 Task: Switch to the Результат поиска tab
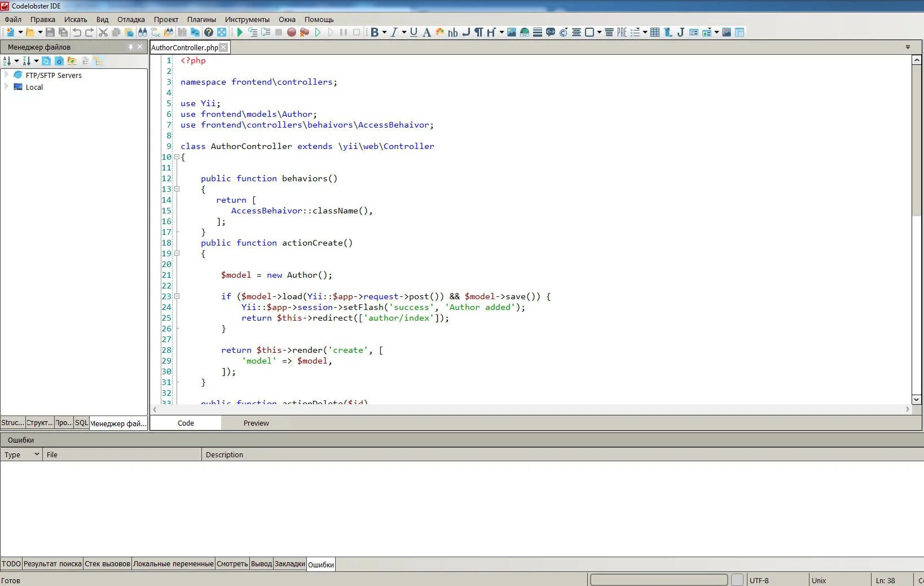pyautogui.click(x=52, y=563)
